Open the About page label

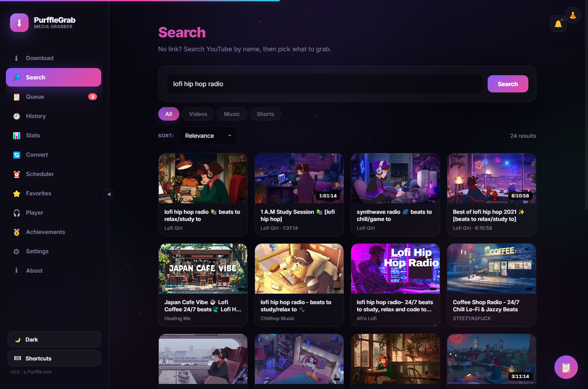(34, 271)
